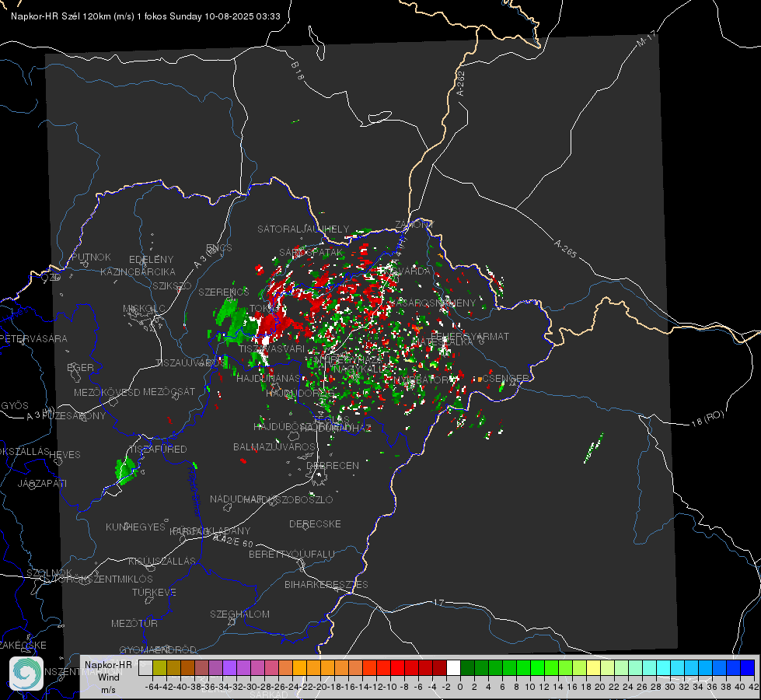Click the DEBRECEN city label
The image size is (761, 700).
click(333, 465)
